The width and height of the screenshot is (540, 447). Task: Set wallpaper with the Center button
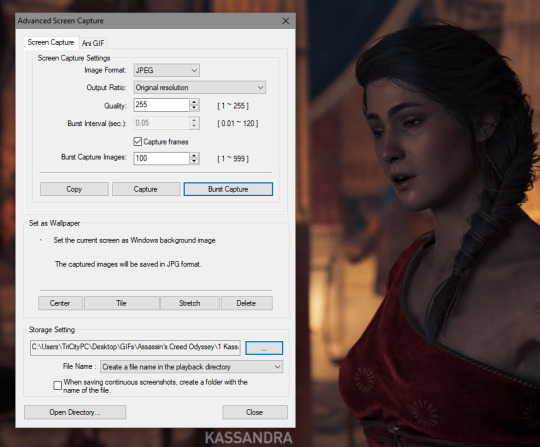coord(60,303)
